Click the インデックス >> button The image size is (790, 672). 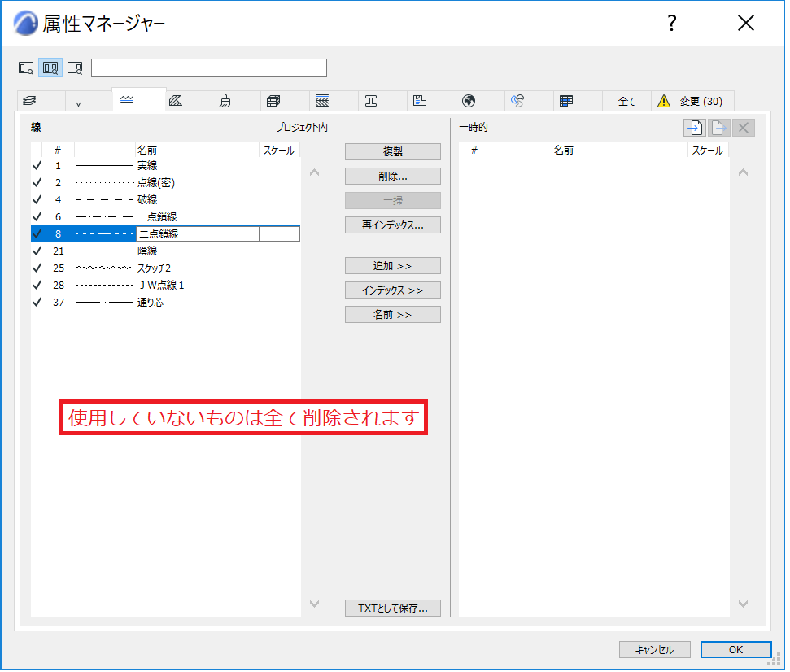pyautogui.click(x=392, y=290)
